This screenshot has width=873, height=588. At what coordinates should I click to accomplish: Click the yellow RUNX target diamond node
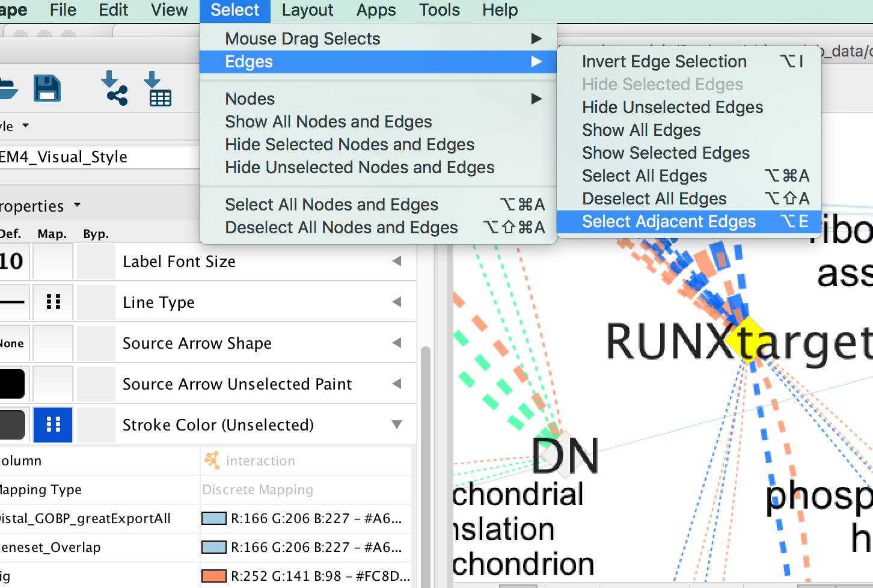click(746, 340)
